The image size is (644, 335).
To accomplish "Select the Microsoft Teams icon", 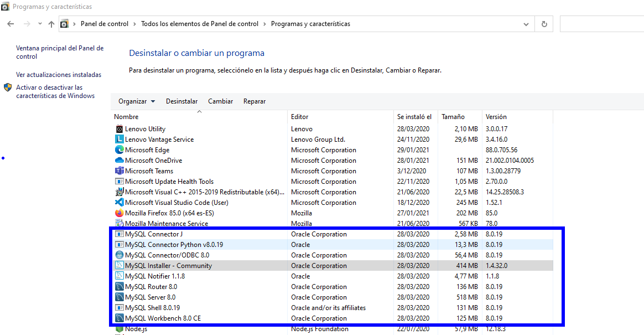I will click(119, 171).
